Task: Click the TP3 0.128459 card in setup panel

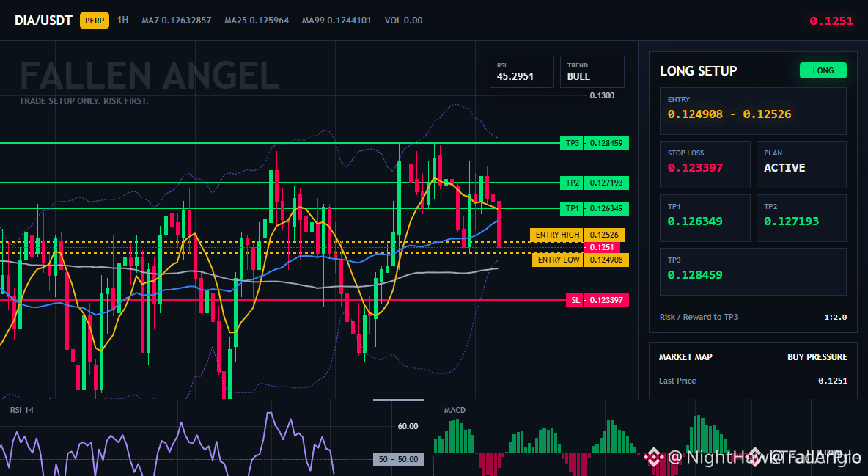Action: pyautogui.click(x=753, y=271)
